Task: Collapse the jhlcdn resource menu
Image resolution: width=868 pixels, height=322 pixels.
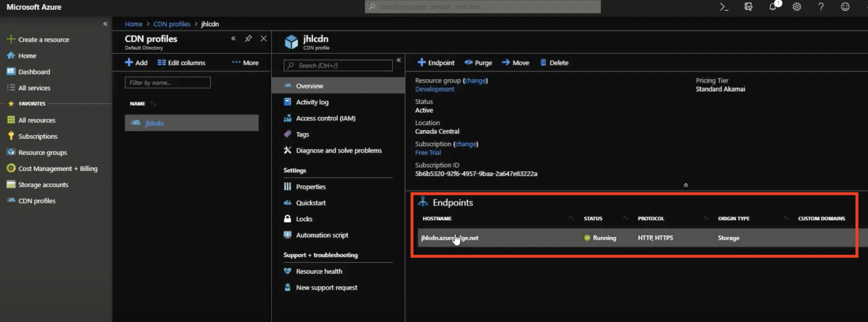Action: 399,60
